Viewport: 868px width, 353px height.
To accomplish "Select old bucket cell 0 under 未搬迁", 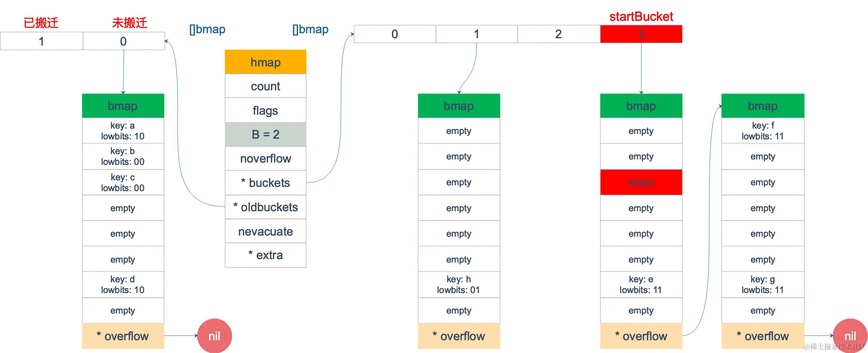I will click(x=124, y=41).
